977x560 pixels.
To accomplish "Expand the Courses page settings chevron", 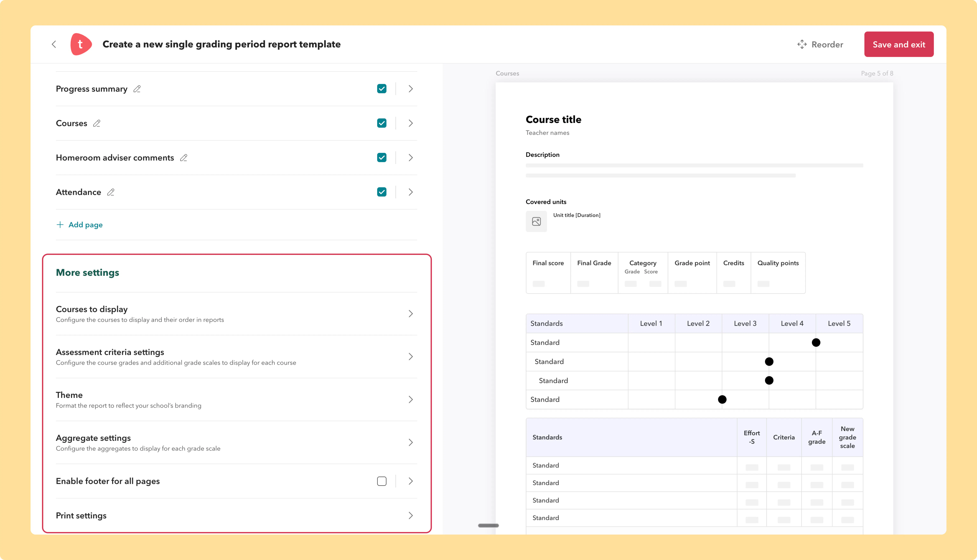I will pos(411,123).
